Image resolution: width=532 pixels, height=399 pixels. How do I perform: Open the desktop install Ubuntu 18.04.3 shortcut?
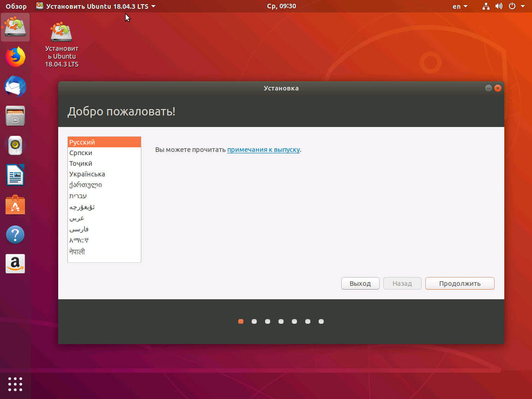[x=61, y=45]
